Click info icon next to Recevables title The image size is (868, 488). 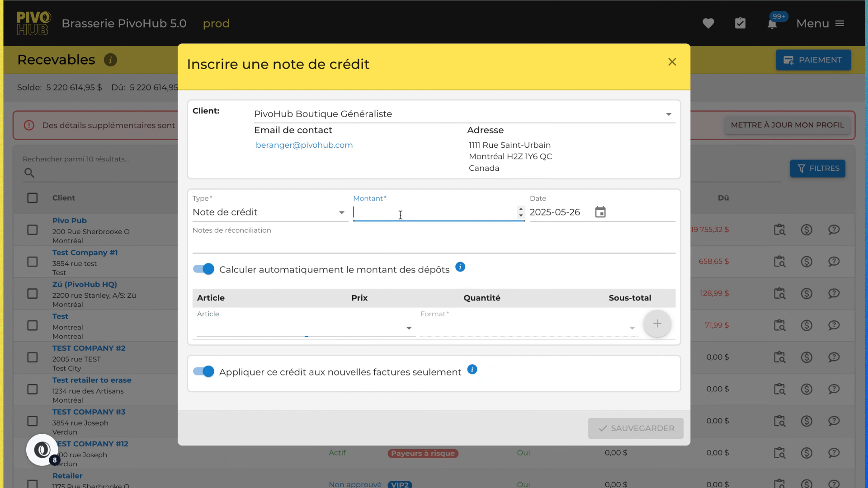[110, 60]
